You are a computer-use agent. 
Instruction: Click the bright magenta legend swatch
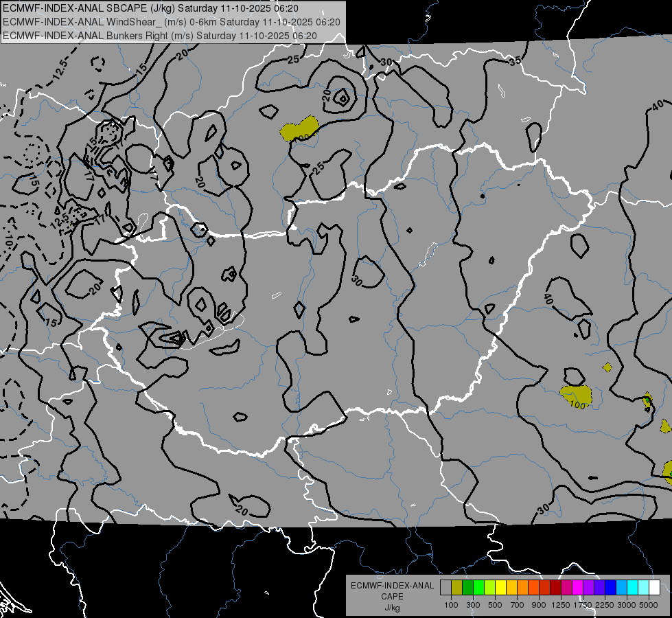click(578, 587)
